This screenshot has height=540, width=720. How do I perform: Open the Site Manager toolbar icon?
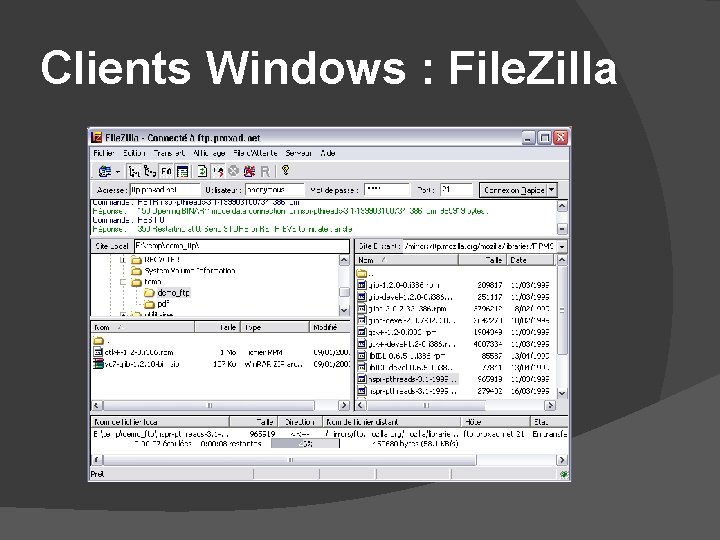click(105, 171)
